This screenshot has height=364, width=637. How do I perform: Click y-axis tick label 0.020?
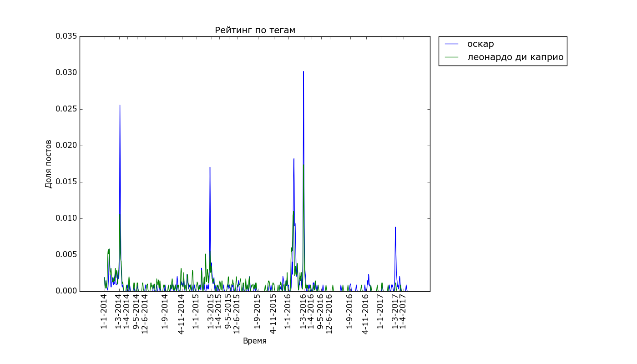66,146
